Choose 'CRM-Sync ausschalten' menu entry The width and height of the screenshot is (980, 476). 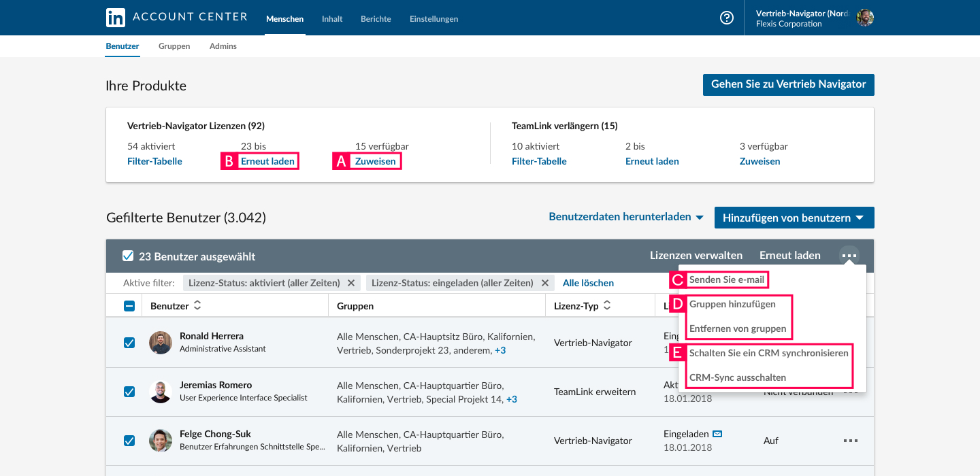[x=738, y=377]
